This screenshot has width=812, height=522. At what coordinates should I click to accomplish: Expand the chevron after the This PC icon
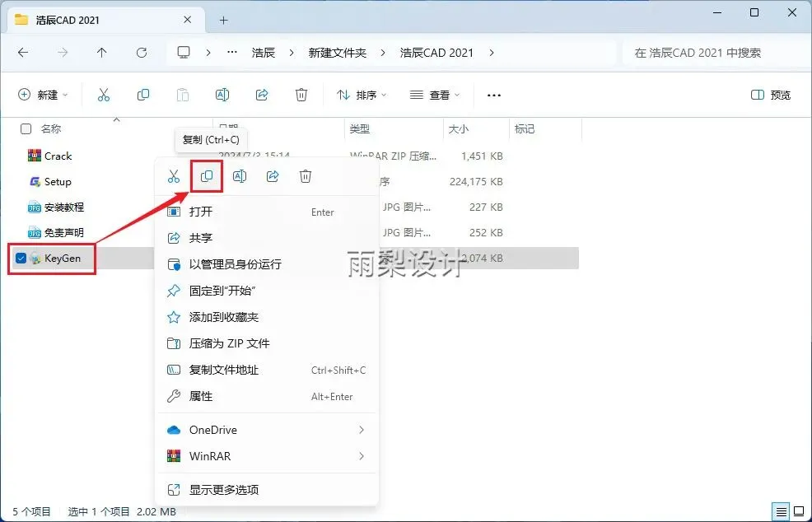(x=208, y=53)
